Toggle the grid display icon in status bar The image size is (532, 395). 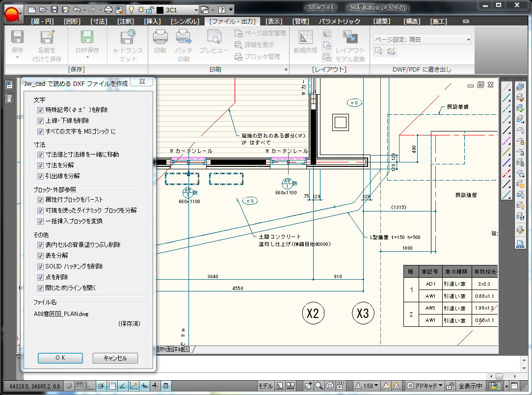coord(80,386)
